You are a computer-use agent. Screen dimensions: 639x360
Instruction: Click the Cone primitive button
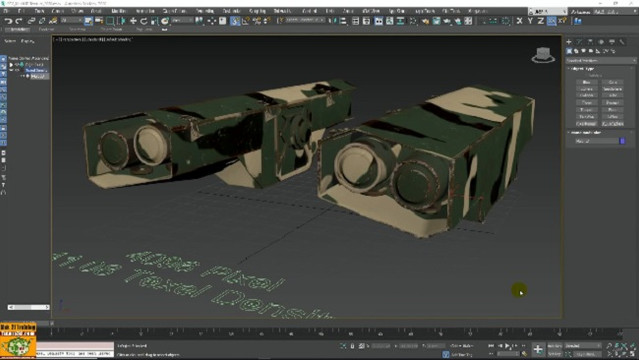click(613, 82)
